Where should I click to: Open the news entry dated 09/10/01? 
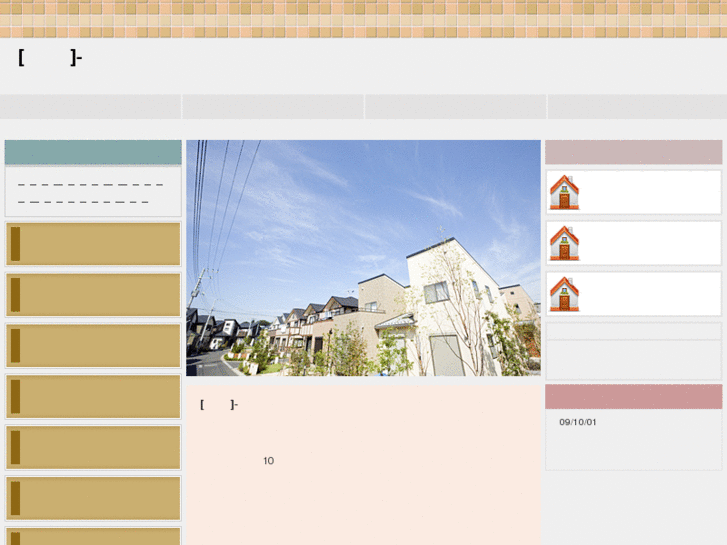[578, 422]
